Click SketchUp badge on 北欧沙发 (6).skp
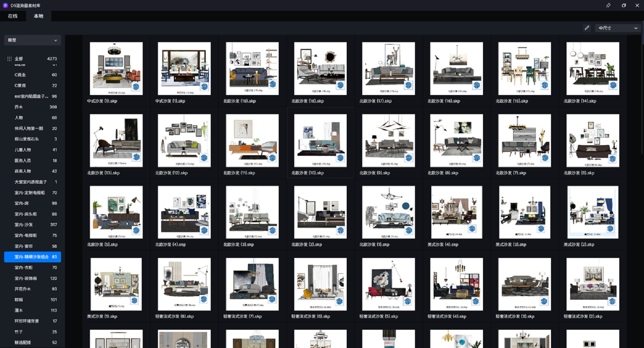Viewport: 644px width, 348px height. (613, 158)
